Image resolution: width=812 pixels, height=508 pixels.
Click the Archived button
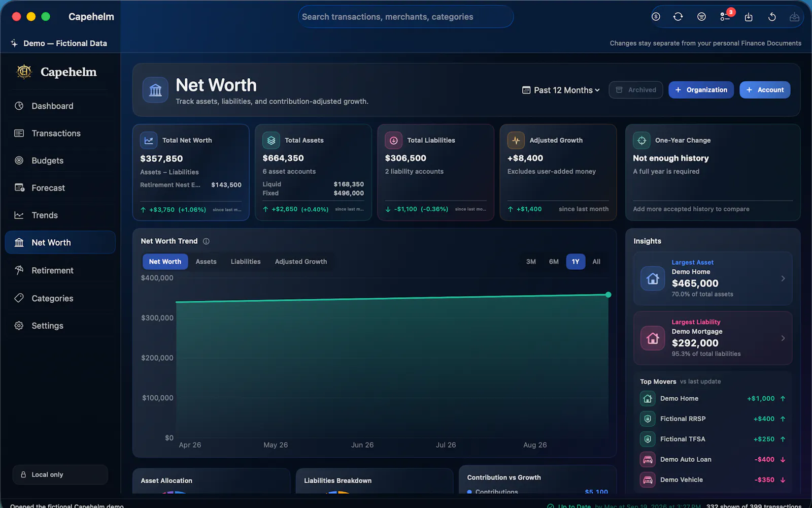pyautogui.click(x=636, y=90)
